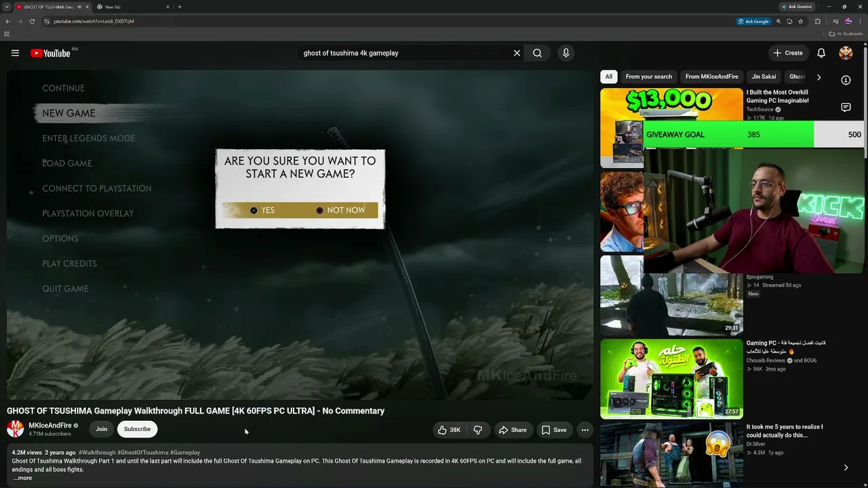
Task: Open the Chrome profile avatar
Action: pos(848,21)
